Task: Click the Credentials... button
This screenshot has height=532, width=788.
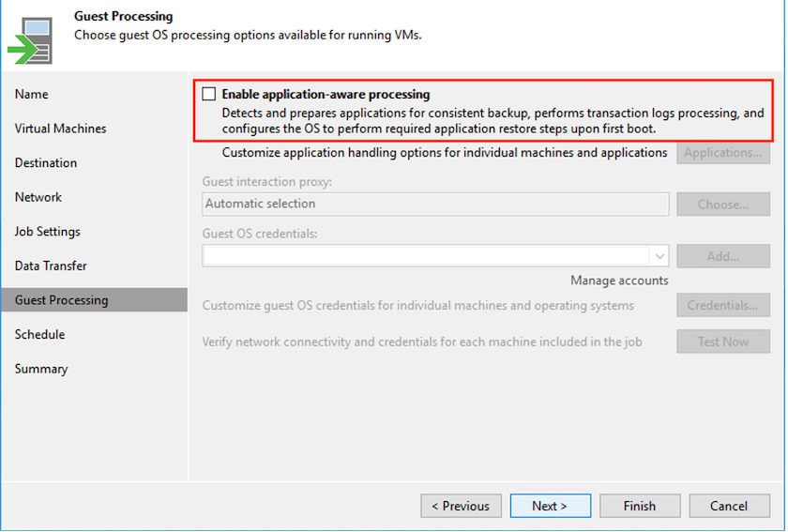Action: coord(723,305)
